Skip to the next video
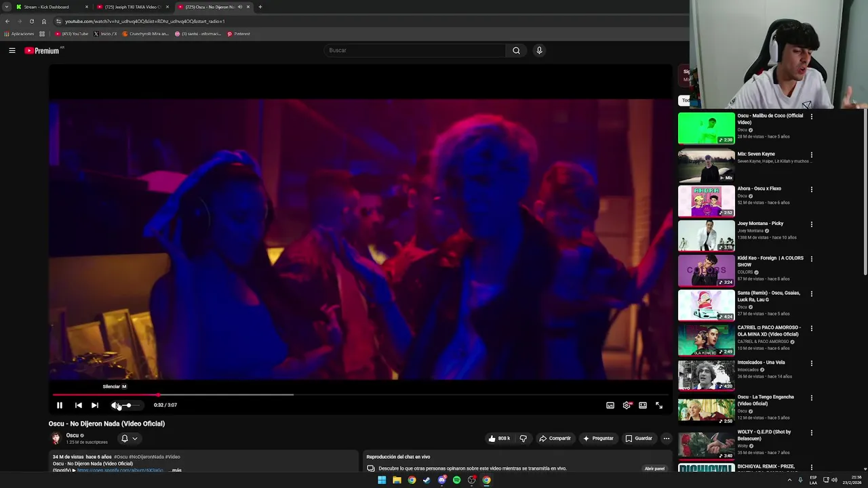 95,405
